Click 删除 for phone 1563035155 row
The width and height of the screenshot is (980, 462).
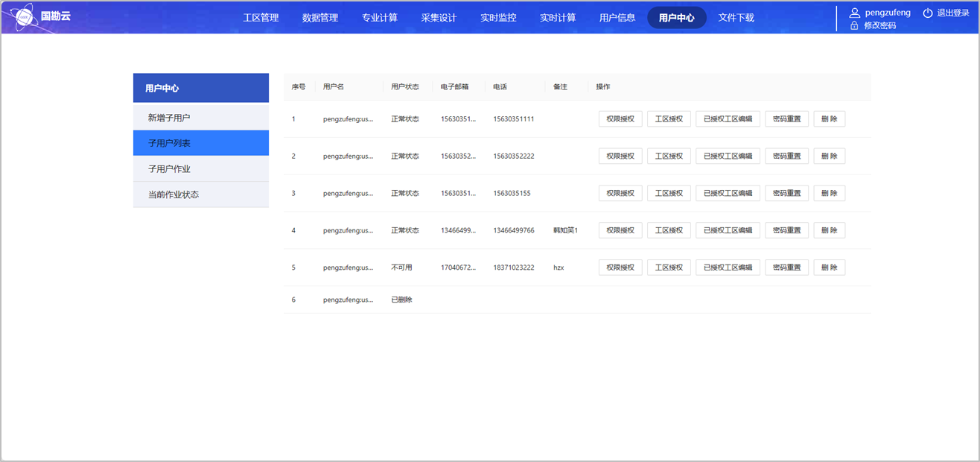[829, 193]
